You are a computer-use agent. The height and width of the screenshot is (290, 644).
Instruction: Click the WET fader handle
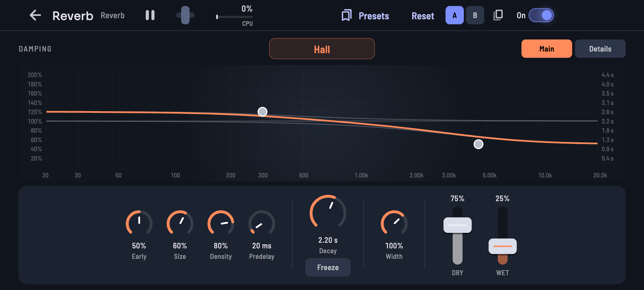503,246
